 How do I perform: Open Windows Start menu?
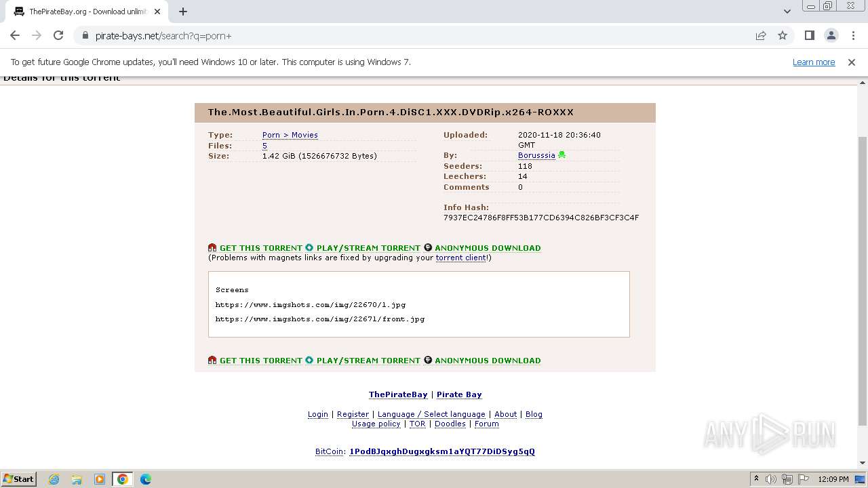18,479
